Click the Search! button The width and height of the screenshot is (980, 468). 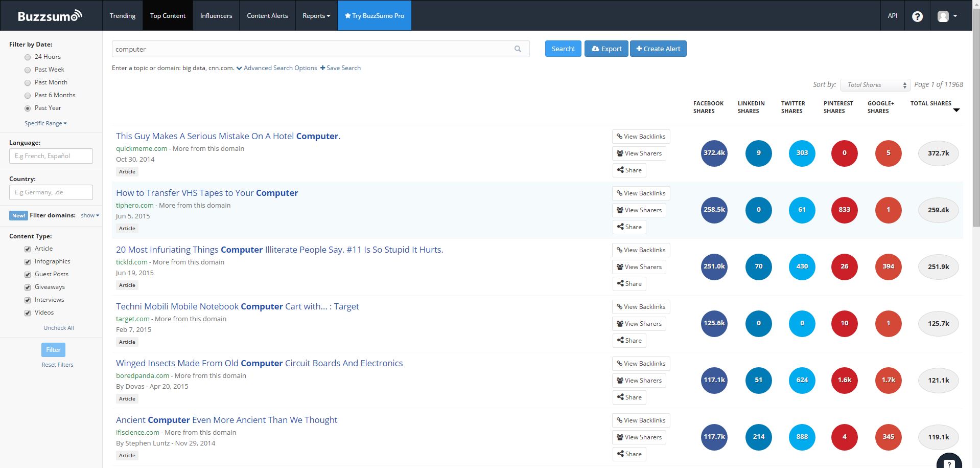point(563,49)
